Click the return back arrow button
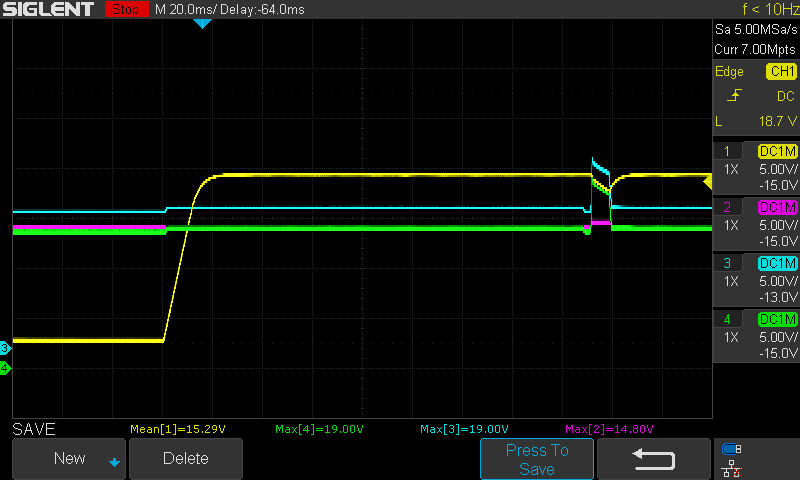Screen dimensions: 800x480 click(x=654, y=459)
